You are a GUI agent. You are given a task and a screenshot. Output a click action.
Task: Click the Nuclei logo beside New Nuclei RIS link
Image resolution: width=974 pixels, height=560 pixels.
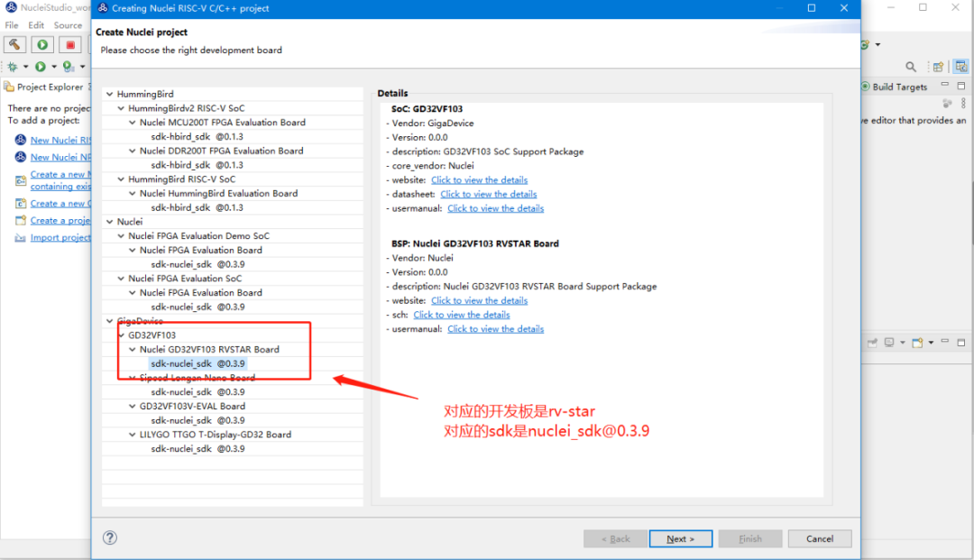click(21, 140)
